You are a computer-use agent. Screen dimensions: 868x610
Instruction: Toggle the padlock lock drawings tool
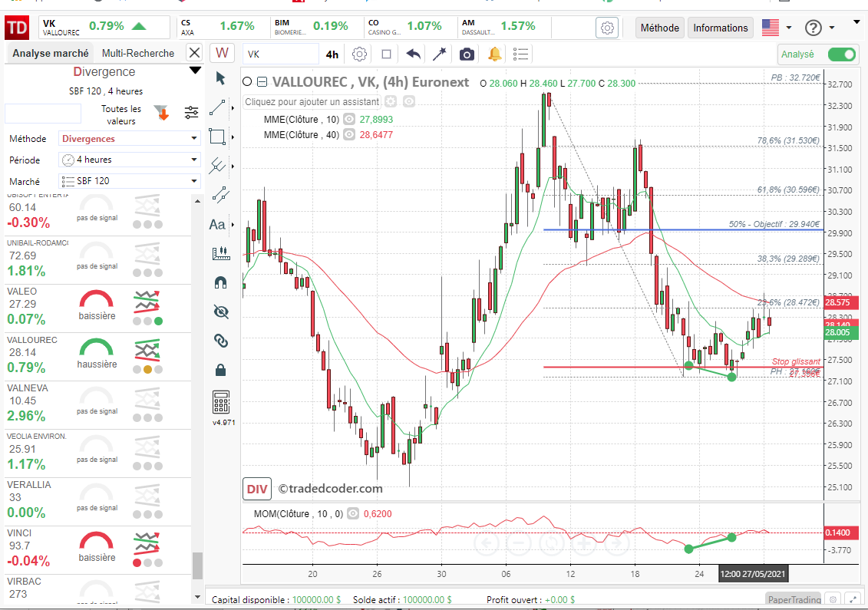(221, 369)
